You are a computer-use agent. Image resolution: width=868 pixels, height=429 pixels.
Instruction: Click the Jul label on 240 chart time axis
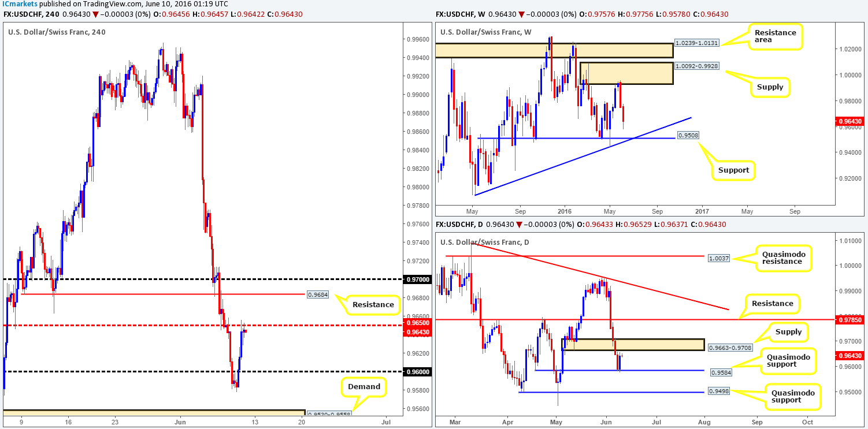pyautogui.click(x=387, y=423)
